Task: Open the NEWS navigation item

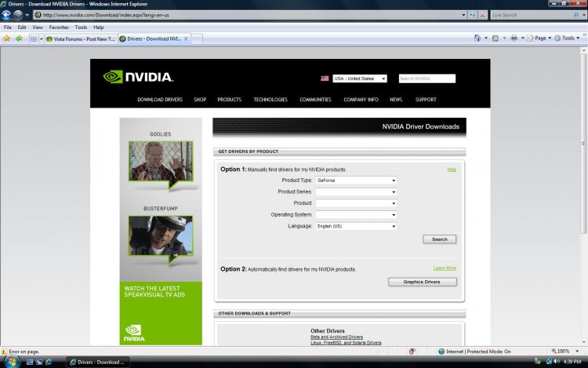Action: (396, 100)
